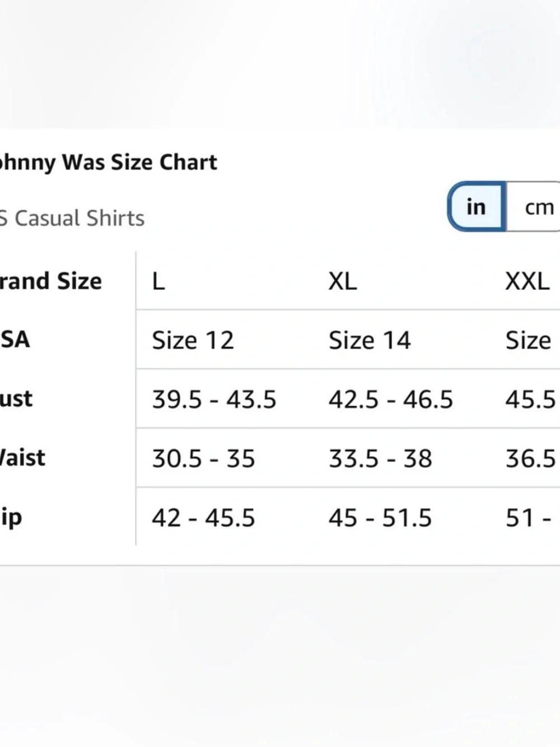Click the hip value 42 - 45.5

pos(203,518)
